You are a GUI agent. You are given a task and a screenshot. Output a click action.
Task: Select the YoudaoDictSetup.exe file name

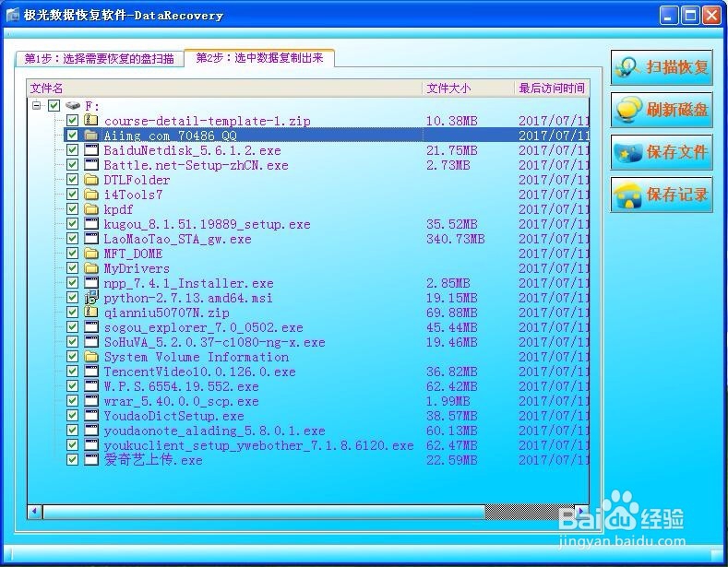point(173,416)
